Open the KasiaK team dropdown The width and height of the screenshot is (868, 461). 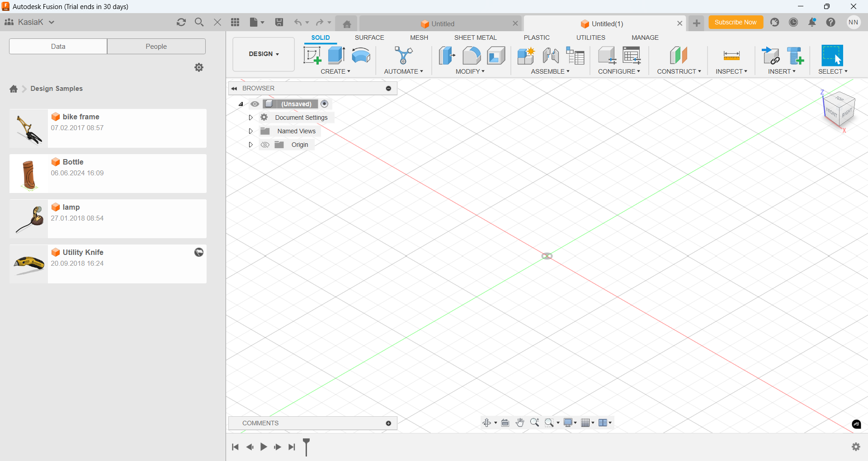click(30, 22)
